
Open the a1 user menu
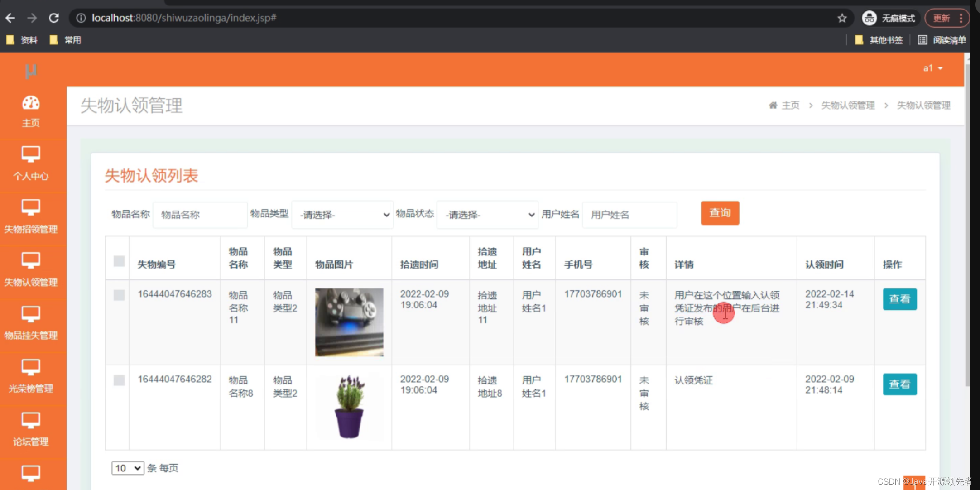click(x=932, y=68)
